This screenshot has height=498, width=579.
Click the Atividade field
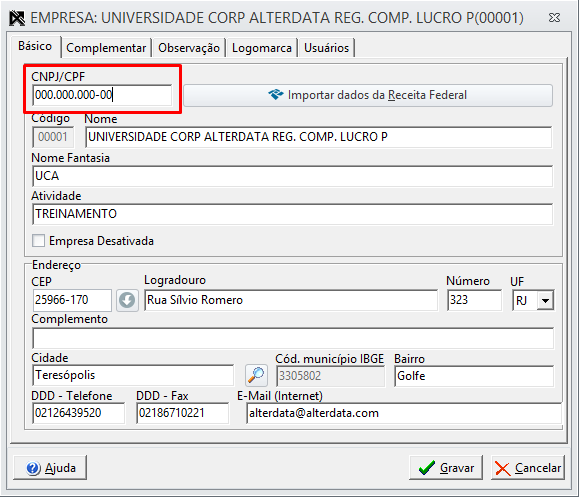[x=292, y=214]
